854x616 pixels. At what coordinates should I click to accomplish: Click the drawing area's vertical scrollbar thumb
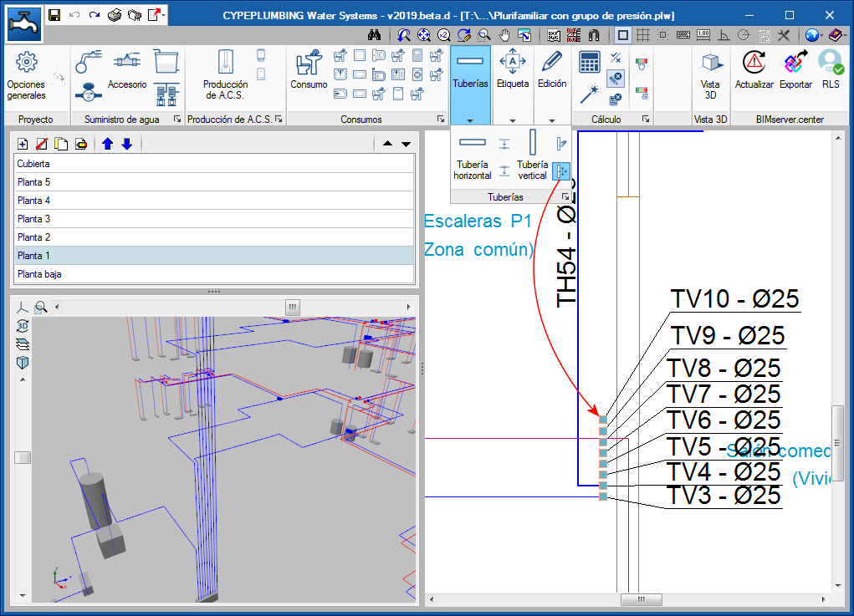tap(838, 443)
